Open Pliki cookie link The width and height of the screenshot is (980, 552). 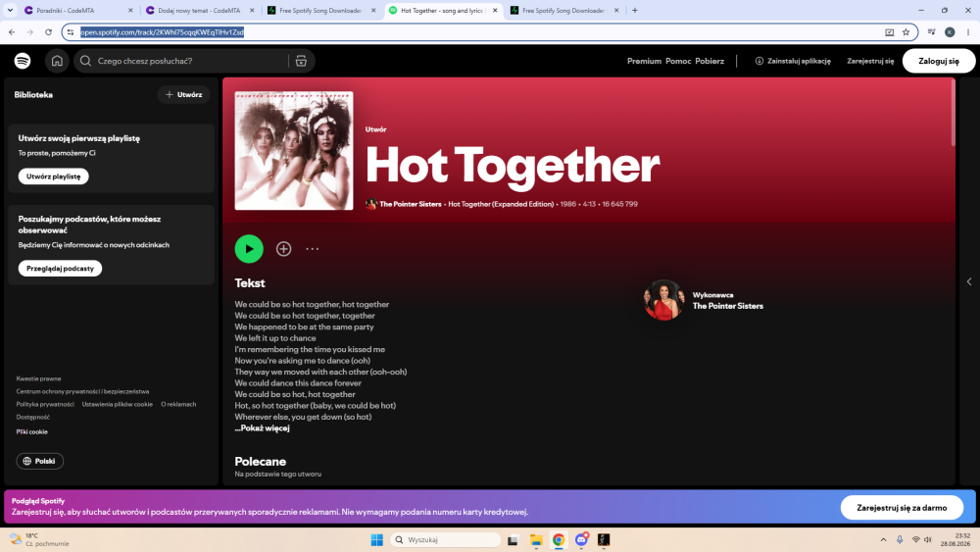(32, 431)
